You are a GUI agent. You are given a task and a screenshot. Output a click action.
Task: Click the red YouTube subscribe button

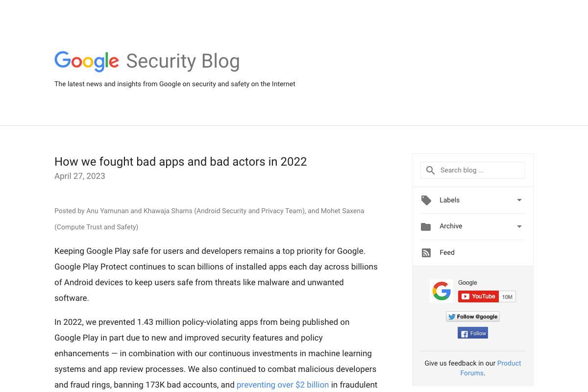point(479,296)
